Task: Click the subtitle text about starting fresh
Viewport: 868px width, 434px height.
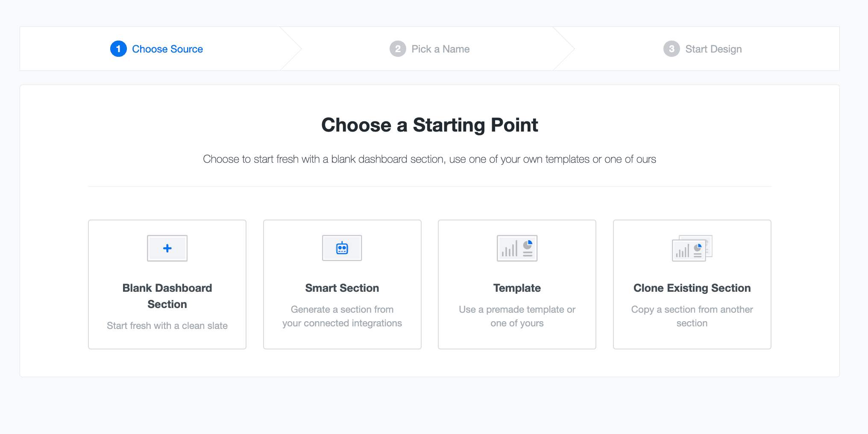Action: coord(430,159)
